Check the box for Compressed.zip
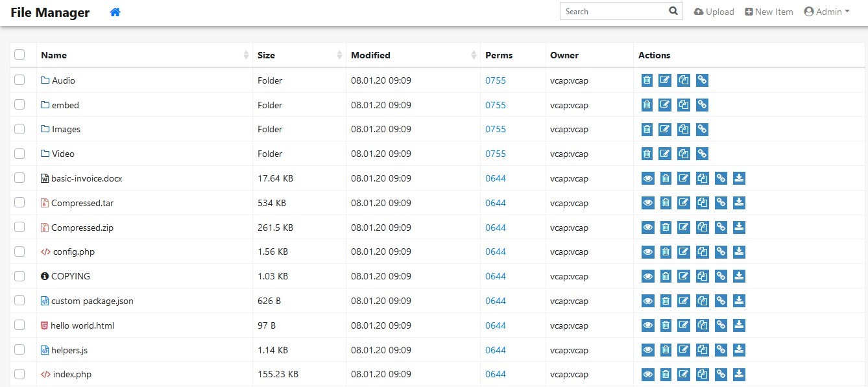This screenshot has width=868, height=387. [19, 227]
